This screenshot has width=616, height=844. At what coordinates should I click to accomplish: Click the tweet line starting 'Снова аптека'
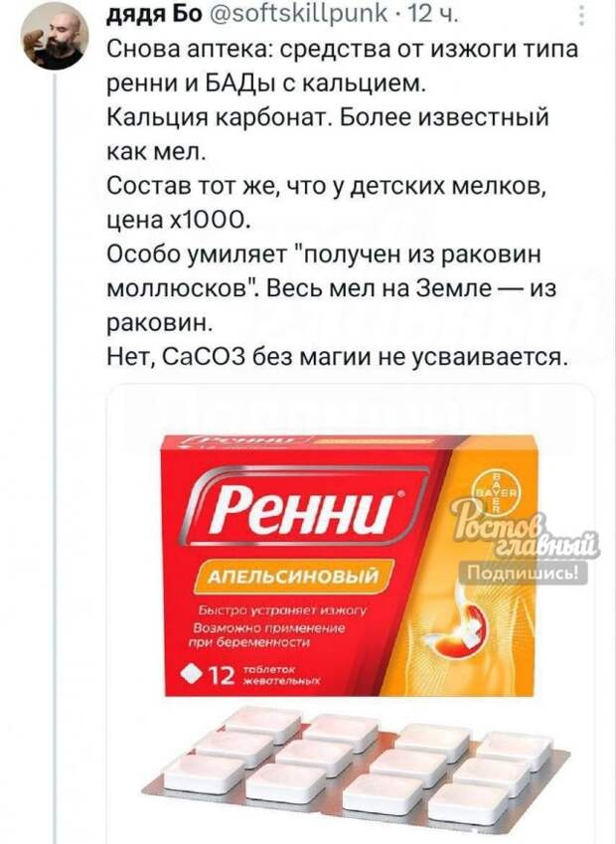click(343, 49)
